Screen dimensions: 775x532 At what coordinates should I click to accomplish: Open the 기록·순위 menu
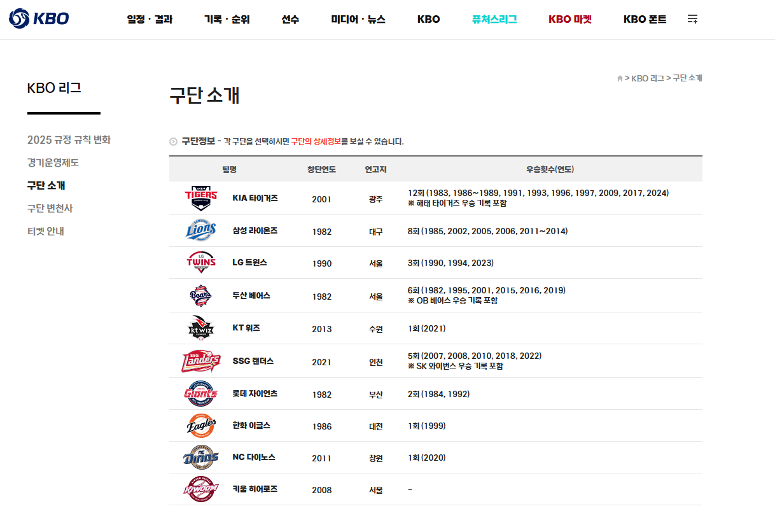point(227,19)
